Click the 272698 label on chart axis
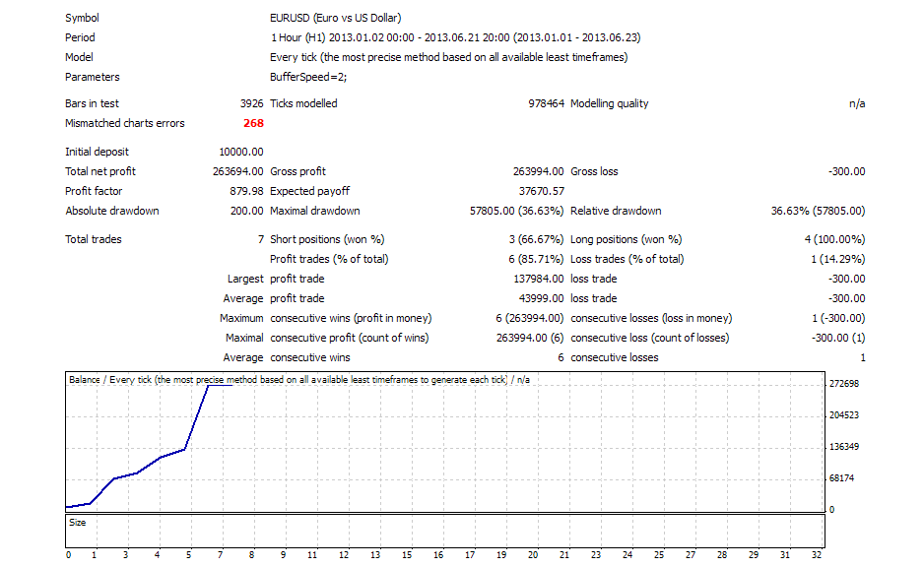The width and height of the screenshot is (924, 567). click(844, 384)
